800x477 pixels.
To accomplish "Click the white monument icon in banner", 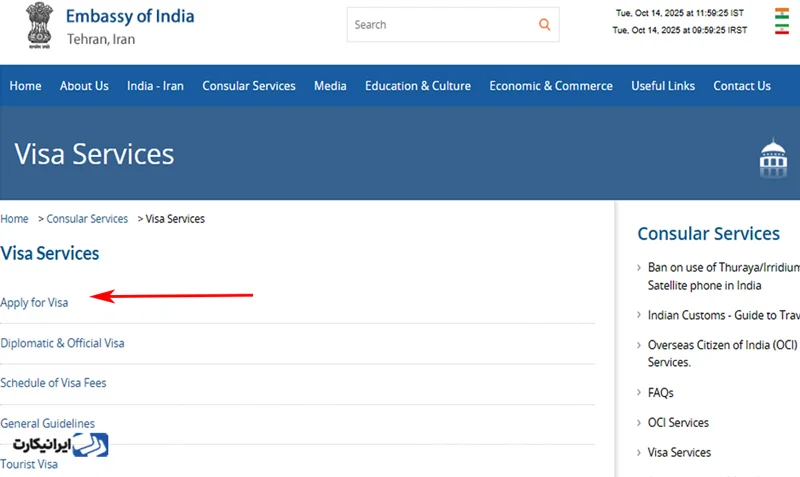I will pyautogui.click(x=773, y=158).
